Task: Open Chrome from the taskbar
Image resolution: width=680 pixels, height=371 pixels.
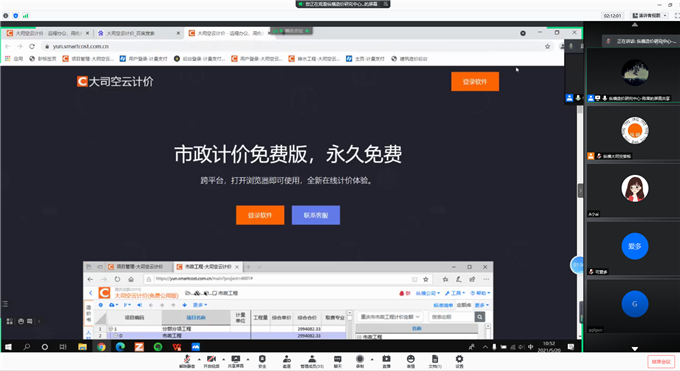Action: coord(101,347)
